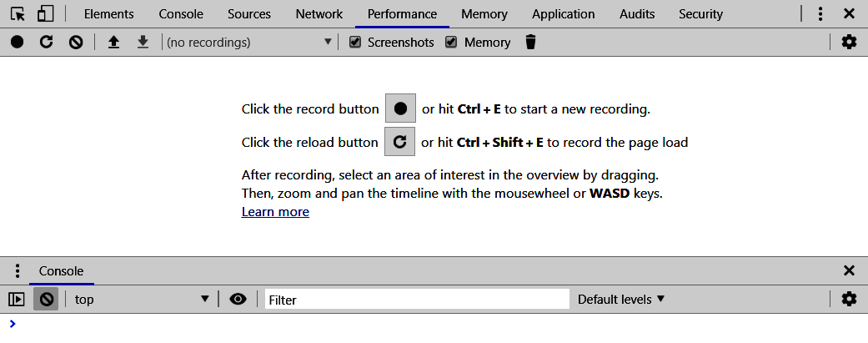Click the reload and record toolbar icon
This screenshot has height=343, width=868.
(x=47, y=42)
